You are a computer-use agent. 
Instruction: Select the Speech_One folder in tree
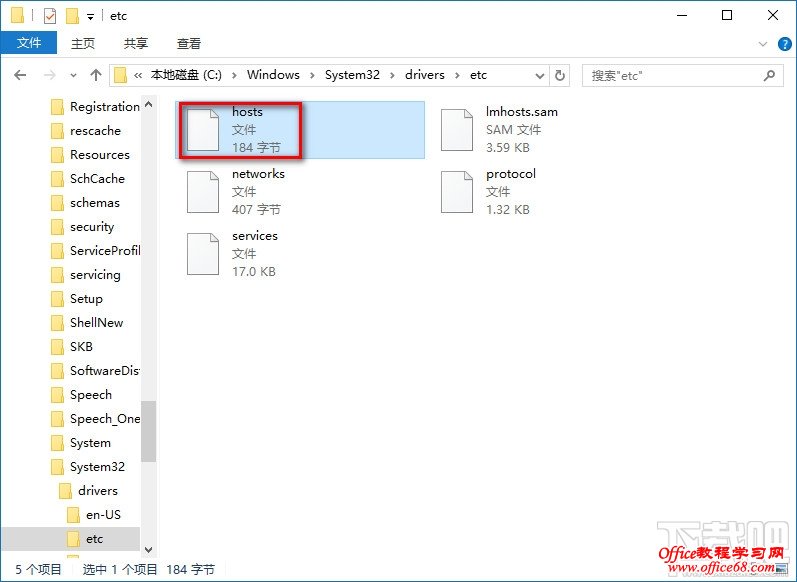96,419
